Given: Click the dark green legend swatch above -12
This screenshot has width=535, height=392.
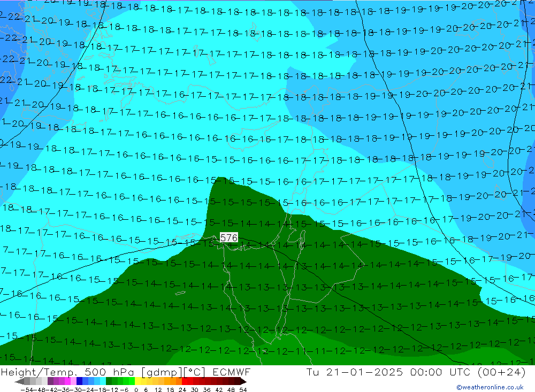Looking at the screenshot, I should [109, 381].
